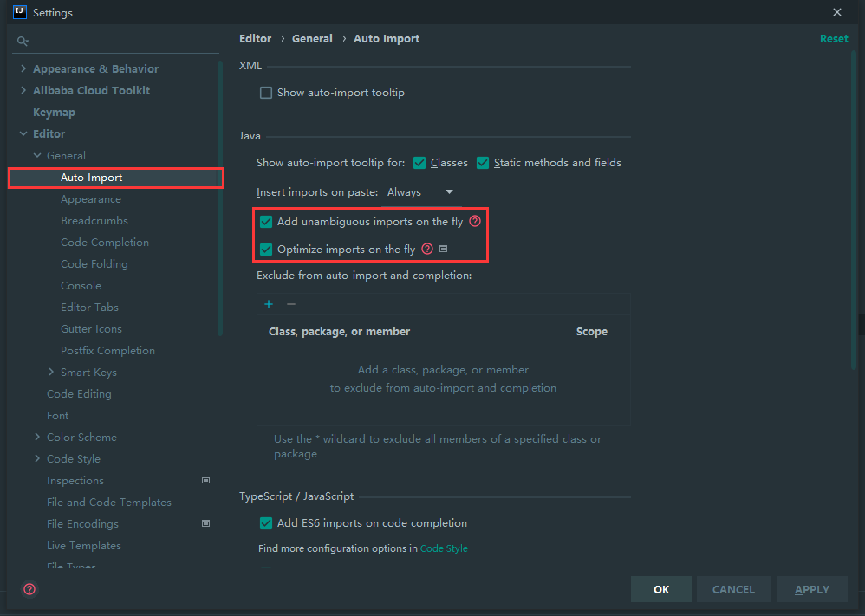Click project-level icon next to File Encodings
Image resolution: width=865 pixels, height=616 pixels.
coord(206,523)
